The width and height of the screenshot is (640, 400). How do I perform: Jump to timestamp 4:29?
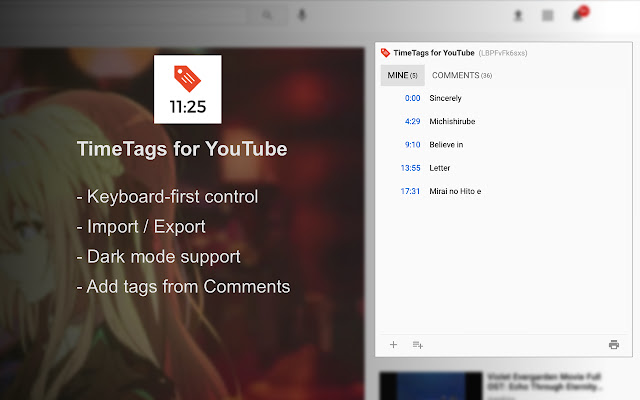[412, 121]
